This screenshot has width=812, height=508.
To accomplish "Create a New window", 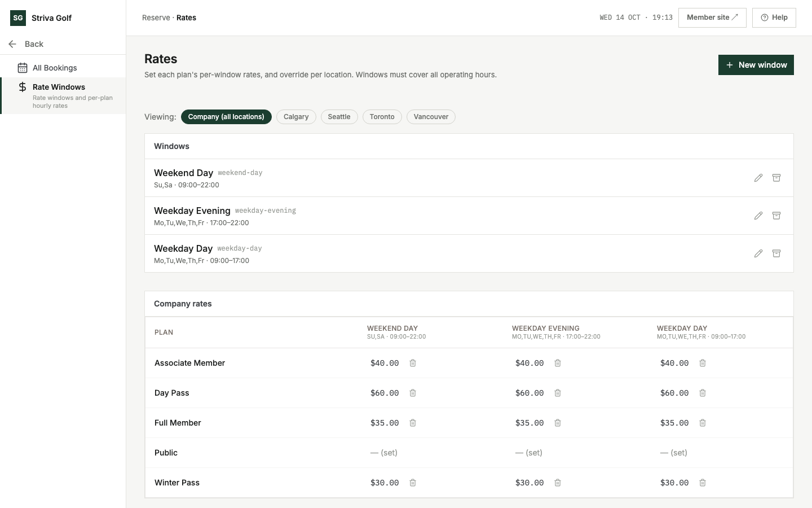I will [x=756, y=65].
